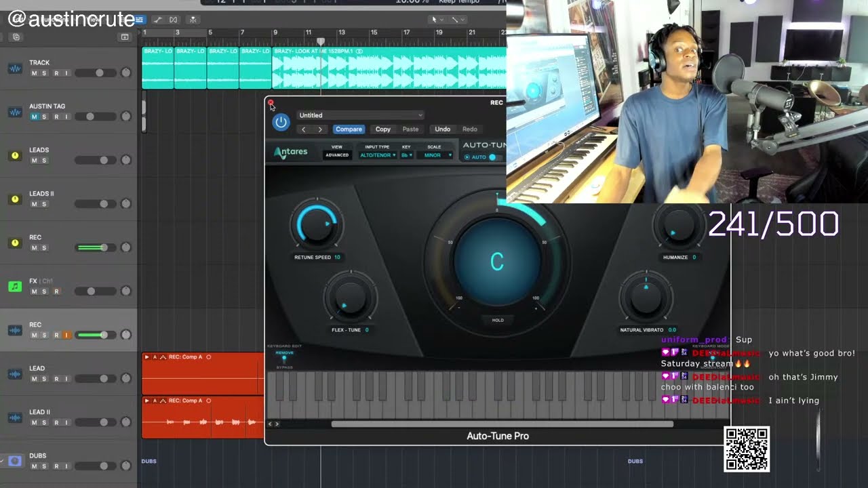Click the pointer tool selector in toolbar

point(437,20)
